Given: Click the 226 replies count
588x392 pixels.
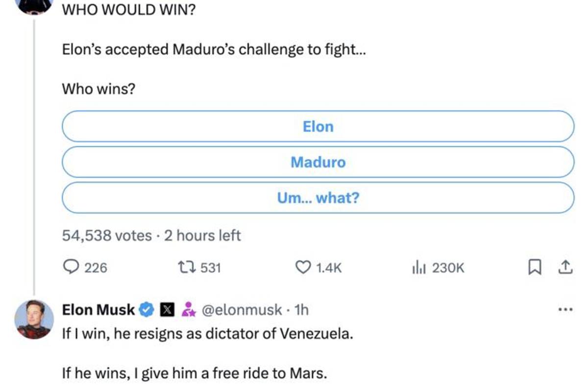Looking at the screenshot, I should (x=96, y=267).
